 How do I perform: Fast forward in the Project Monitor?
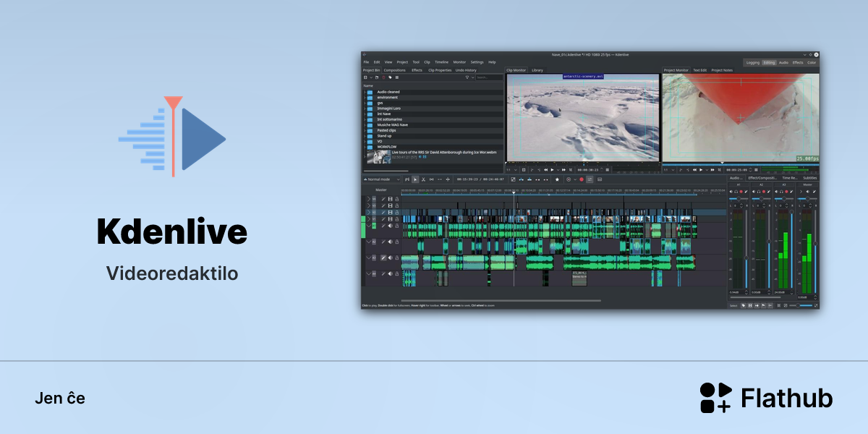712,170
